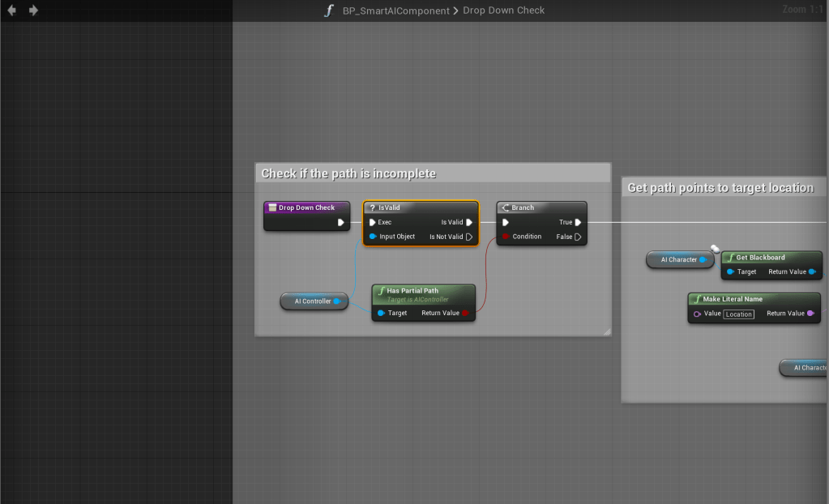The image size is (829, 504).
Task: Click the resize handle of the path incomplete comment box
Action: pos(607,331)
